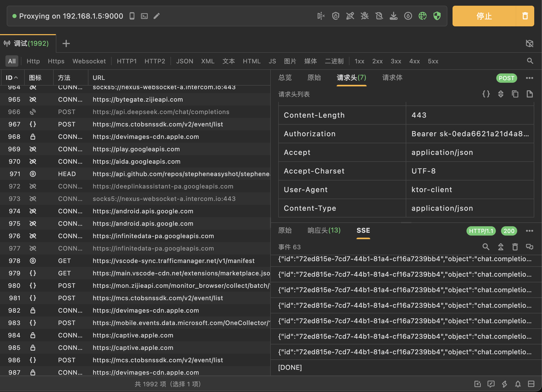Open the three-dot menu next to POST badge
This screenshot has width=542, height=392.
(x=529, y=78)
